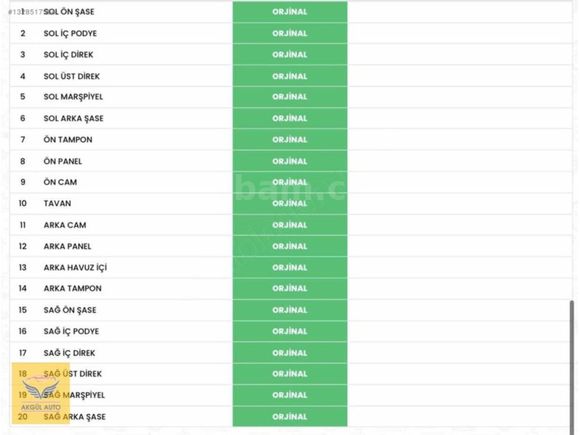Click the green cell for SOL ARKA ŞASE

(x=290, y=118)
